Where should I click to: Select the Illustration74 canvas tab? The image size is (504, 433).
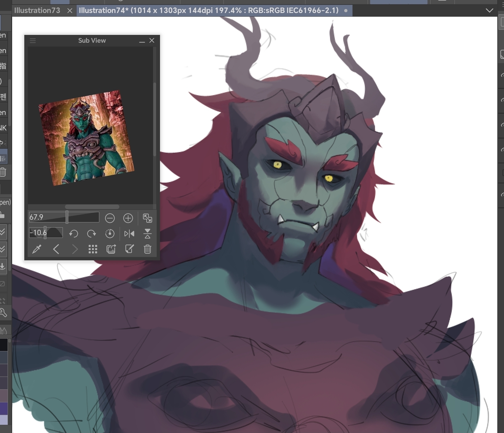click(x=208, y=11)
